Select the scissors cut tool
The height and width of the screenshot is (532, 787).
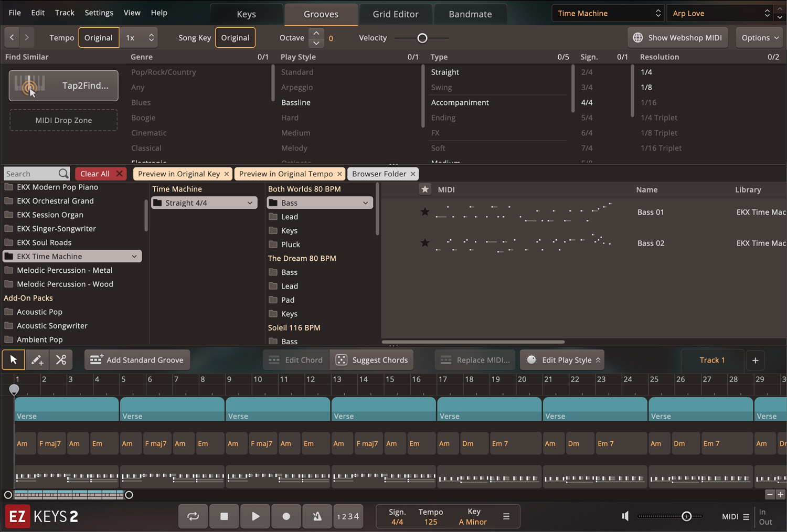(61, 360)
